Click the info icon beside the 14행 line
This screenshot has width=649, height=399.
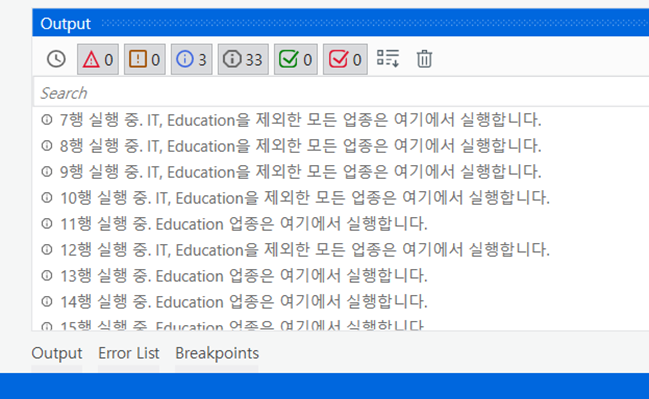pos(47,302)
